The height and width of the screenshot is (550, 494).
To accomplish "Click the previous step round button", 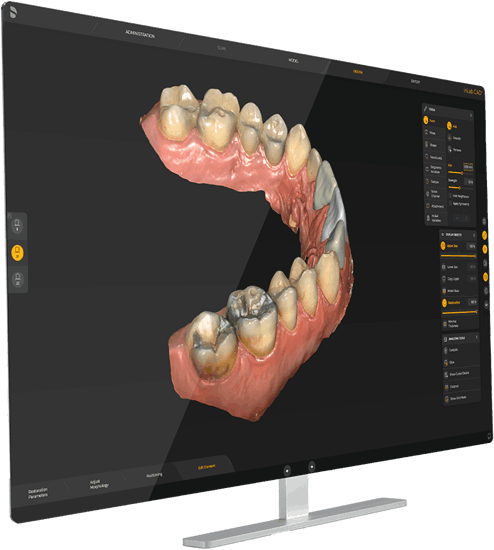I will pos(287,470).
